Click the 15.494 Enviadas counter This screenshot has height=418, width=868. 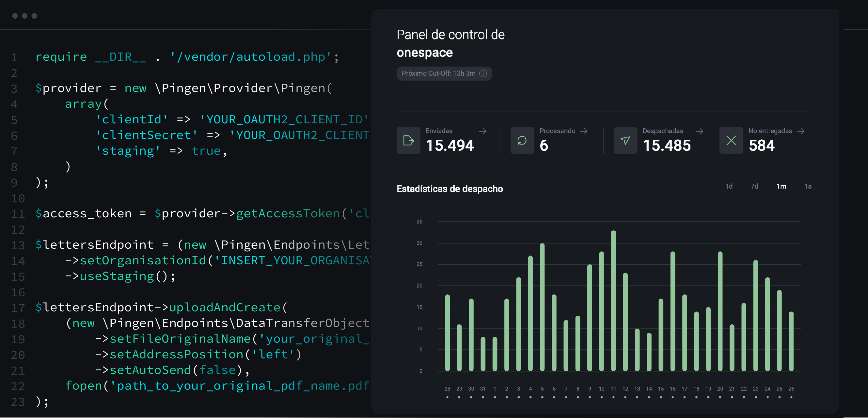coord(450,146)
